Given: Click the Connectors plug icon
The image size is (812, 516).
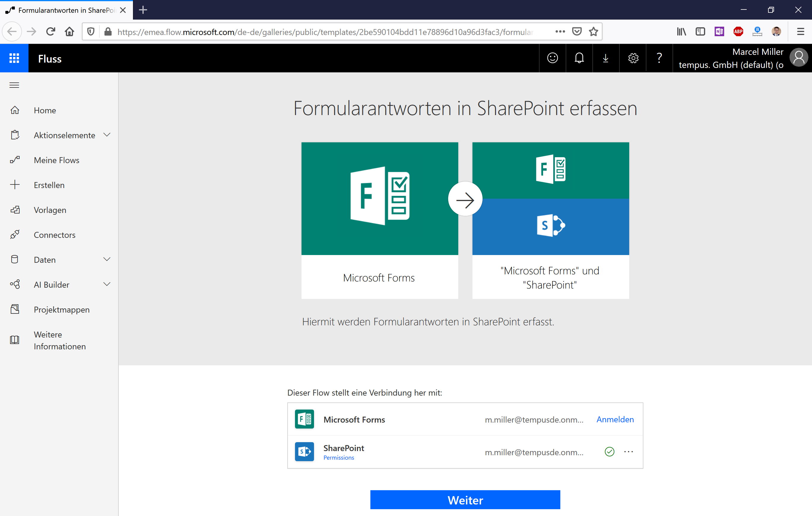Looking at the screenshot, I should 15,235.
